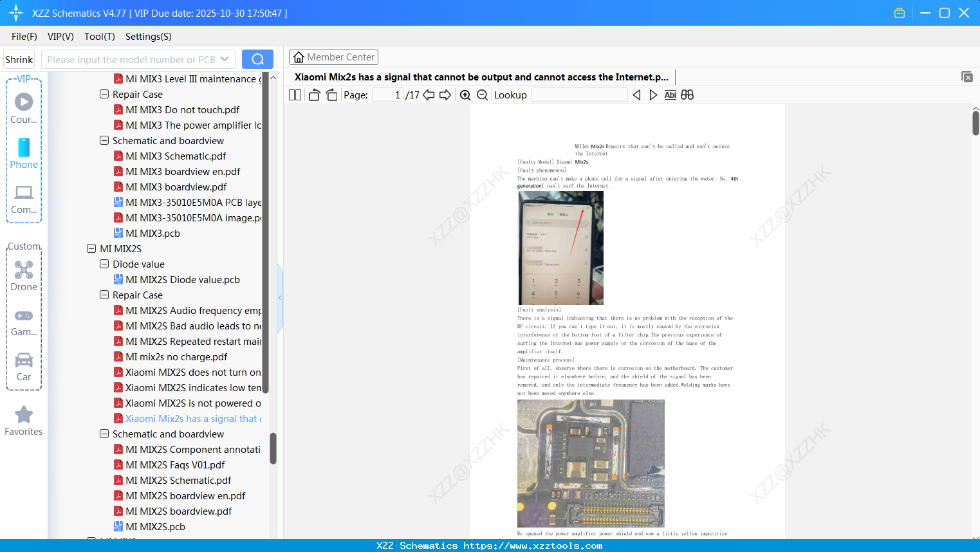Toggle case-sensitive search with the Abi icon

tap(670, 95)
